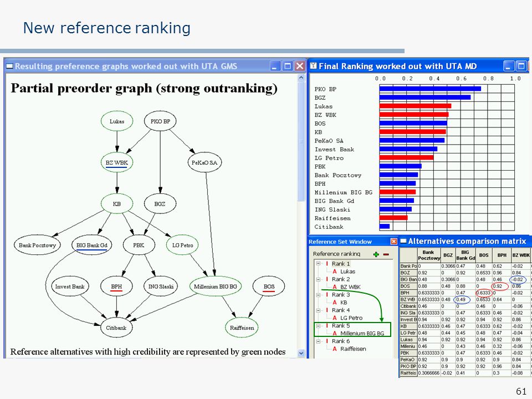Click the PeKaO SA graph node
This screenshot has width=532, height=399.
204,162
